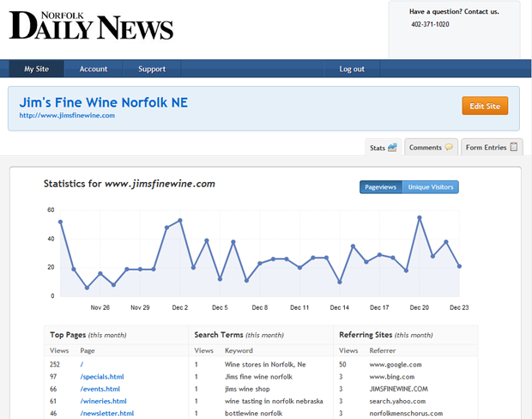Image resolution: width=532 pixels, height=419 pixels.
Task: Click keyword 'Wine stores in Norfolk, Ne'
Action: (x=265, y=364)
